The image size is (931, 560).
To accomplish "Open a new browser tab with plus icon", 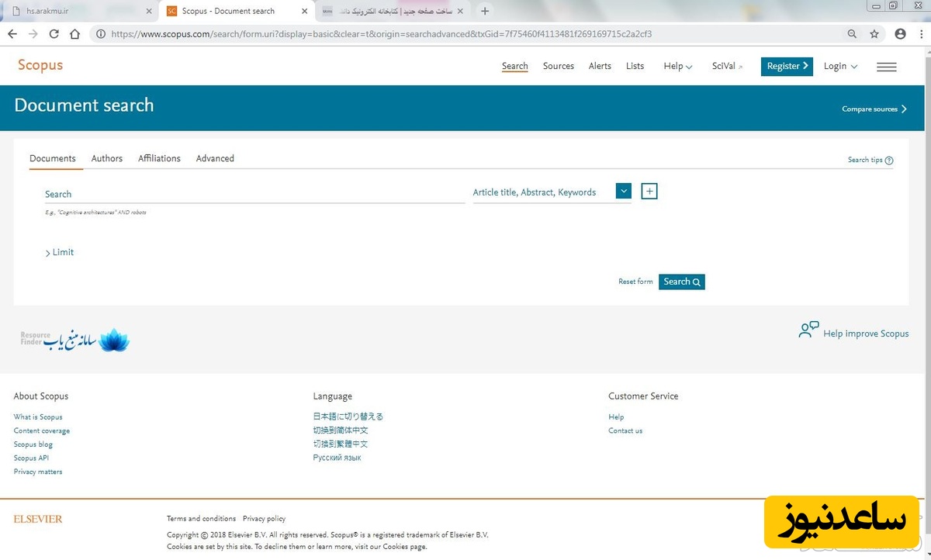I will [x=485, y=11].
